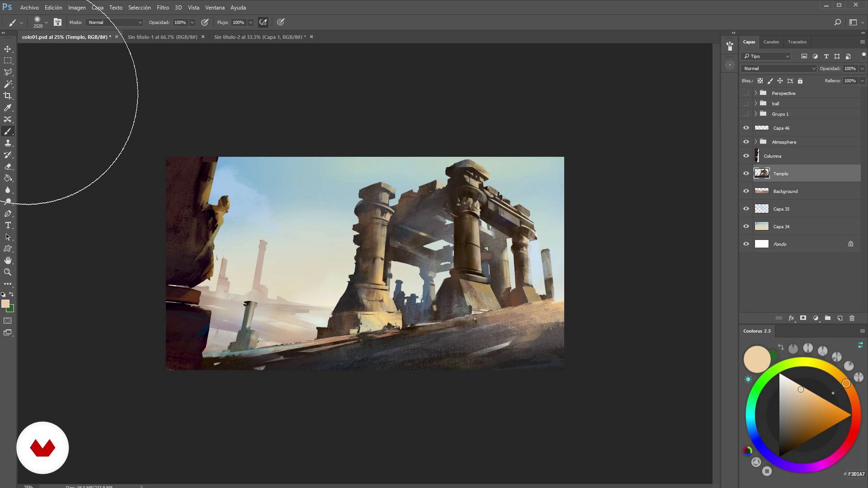Open the brush Modo dropdown
This screenshot has width=868, height=488.
(114, 22)
